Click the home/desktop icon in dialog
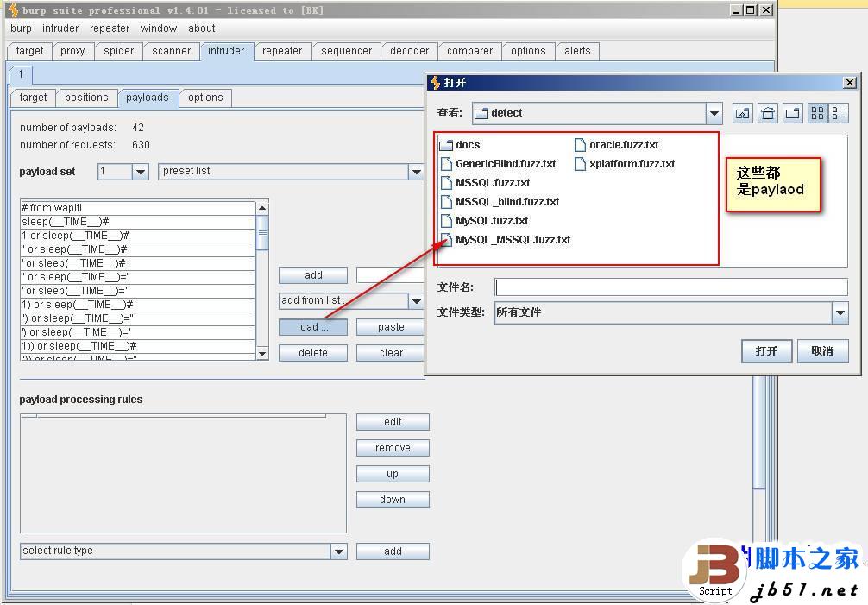Screen dimensions: 868x605 (767, 113)
